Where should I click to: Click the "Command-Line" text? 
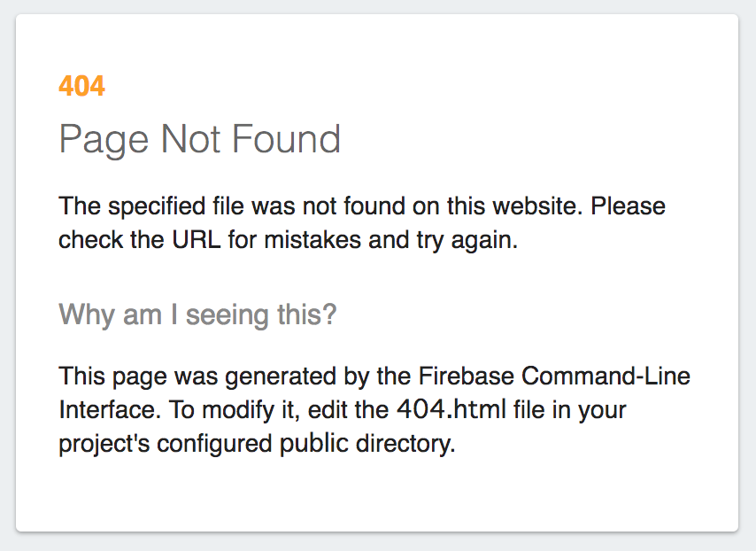(x=606, y=376)
